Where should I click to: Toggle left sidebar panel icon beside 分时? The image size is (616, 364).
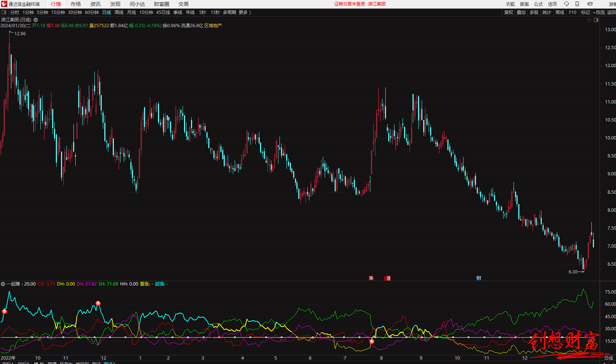pyautogui.click(x=4, y=12)
